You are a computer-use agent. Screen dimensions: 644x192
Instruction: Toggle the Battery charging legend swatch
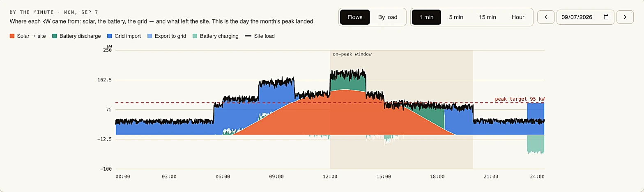pyautogui.click(x=195, y=36)
